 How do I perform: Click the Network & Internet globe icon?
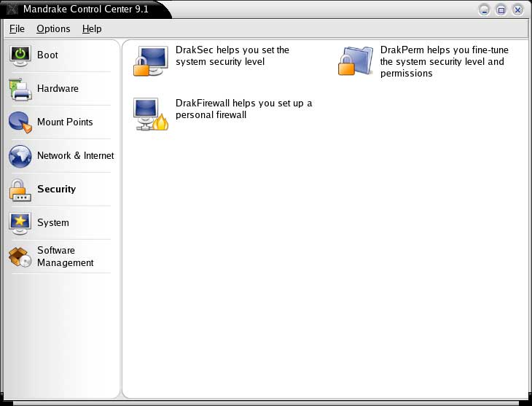(20, 156)
